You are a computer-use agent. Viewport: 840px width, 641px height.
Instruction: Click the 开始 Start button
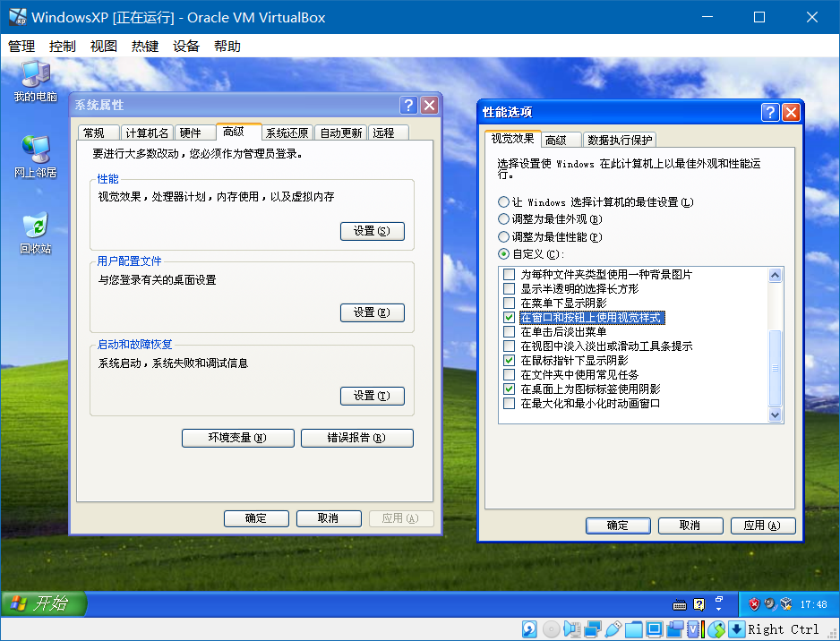[43, 603]
